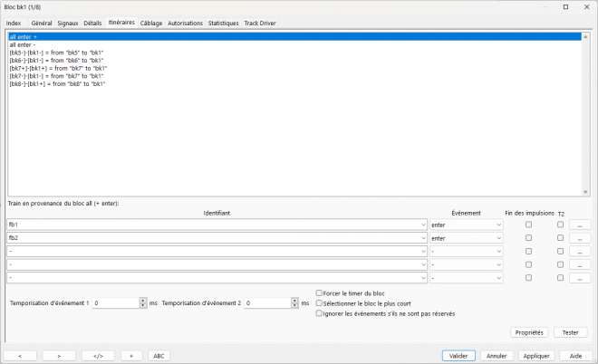Click the Tester button
This screenshot has width=598, height=364.
[x=570, y=332]
